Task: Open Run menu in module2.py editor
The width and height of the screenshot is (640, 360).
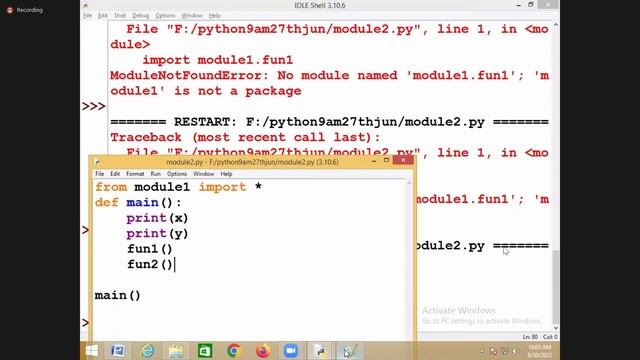Action: (x=156, y=174)
